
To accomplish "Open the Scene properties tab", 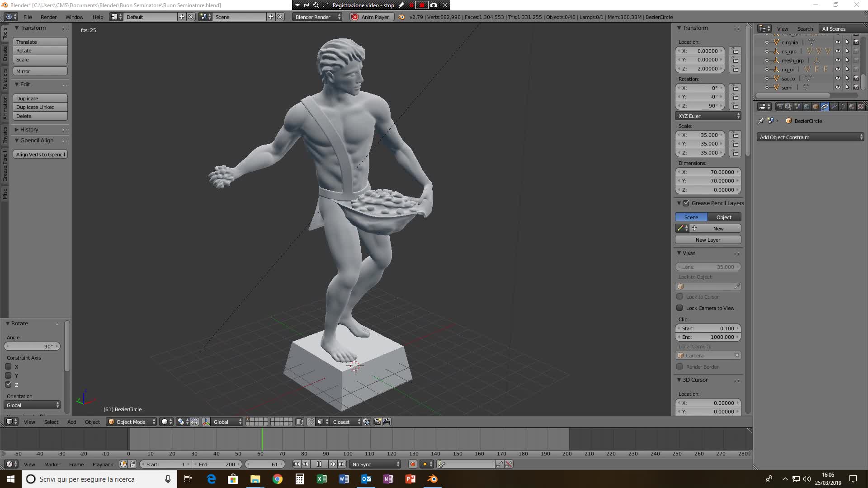I will point(797,107).
